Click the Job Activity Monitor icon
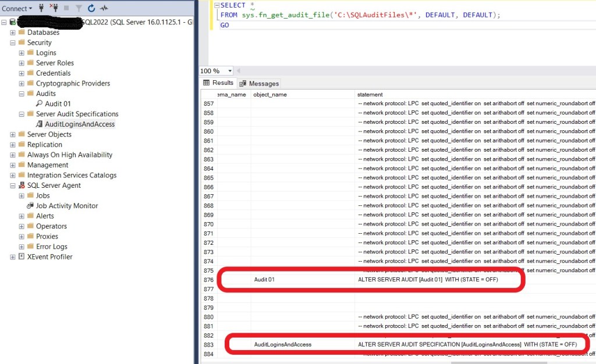 31,206
